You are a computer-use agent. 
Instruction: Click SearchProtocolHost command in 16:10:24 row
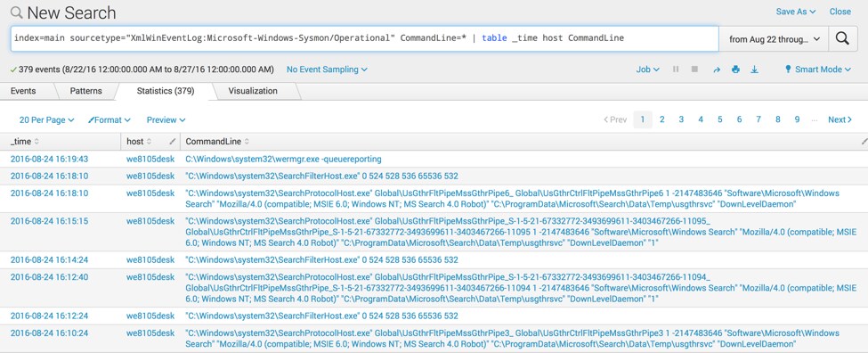(512, 339)
